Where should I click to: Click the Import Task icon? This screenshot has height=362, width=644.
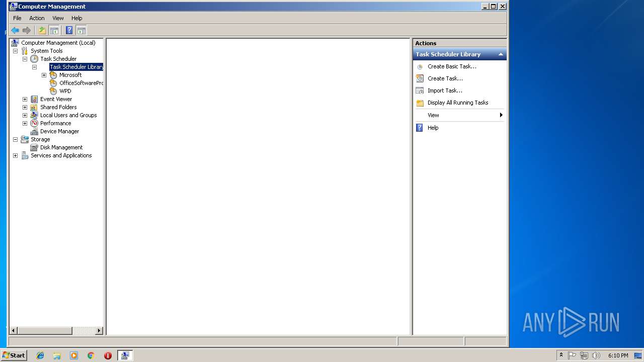point(420,90)
